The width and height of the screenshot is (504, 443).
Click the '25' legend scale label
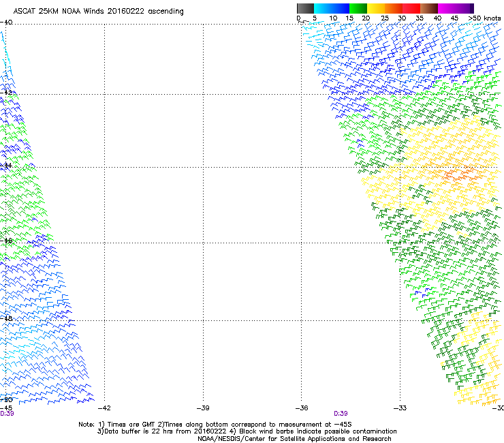point(385,18)
